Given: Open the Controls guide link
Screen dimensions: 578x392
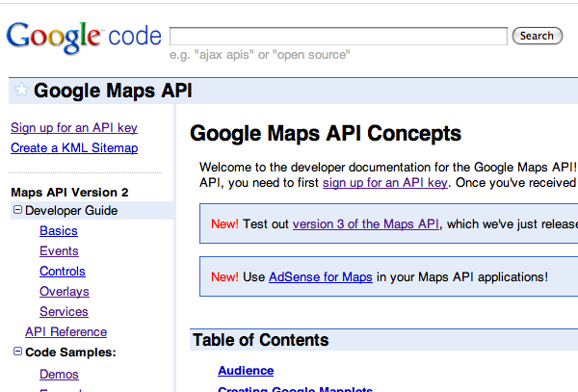Looking at the screenshot, I should pyautogui.click(x=63, y=272).
